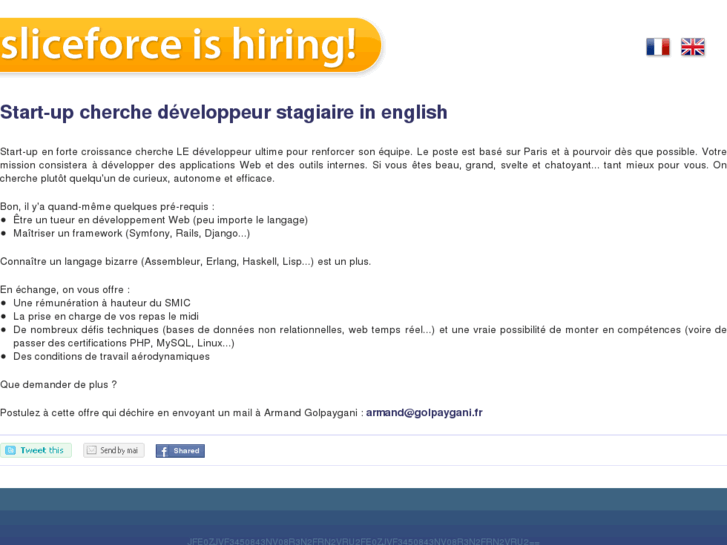The height and width of the screenshot is (545, 727).
Task: Click the bird icon in Tweet this
Action: (11, 450)
